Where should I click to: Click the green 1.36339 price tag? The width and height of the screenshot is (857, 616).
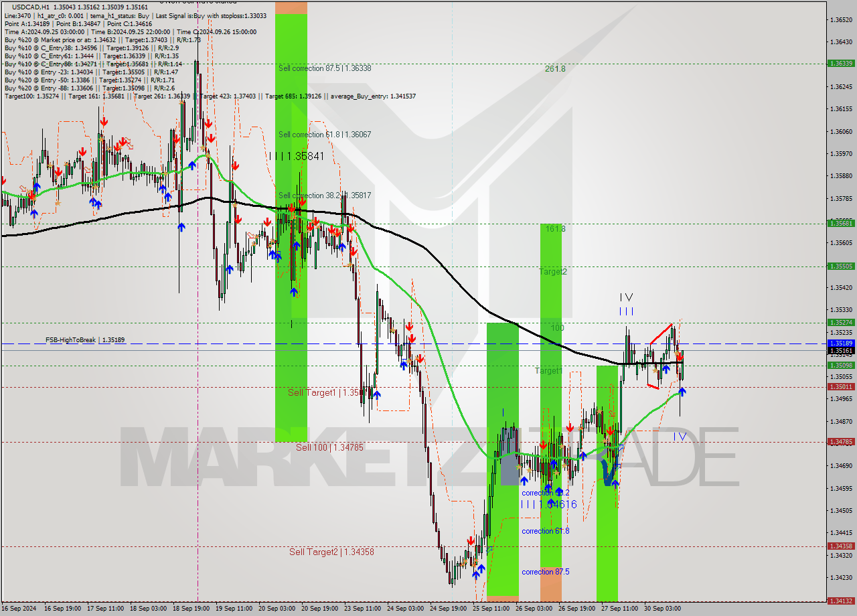(x=841, y=63)
